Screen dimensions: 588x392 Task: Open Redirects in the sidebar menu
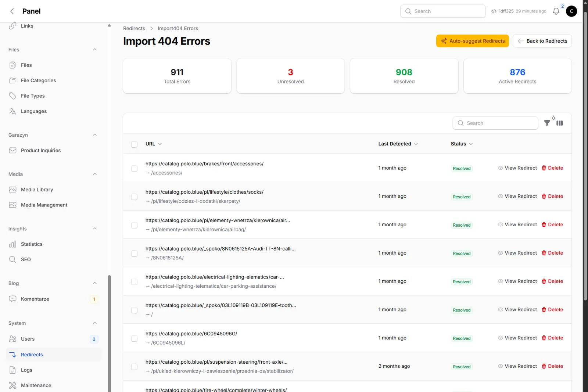(x=54, y=355)
